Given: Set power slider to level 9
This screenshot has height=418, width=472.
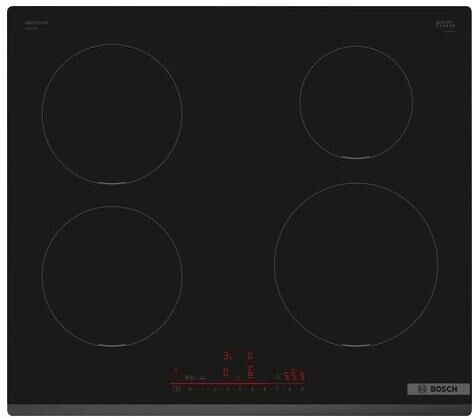Looking at the screenshot, I should (x=302, y=389).
